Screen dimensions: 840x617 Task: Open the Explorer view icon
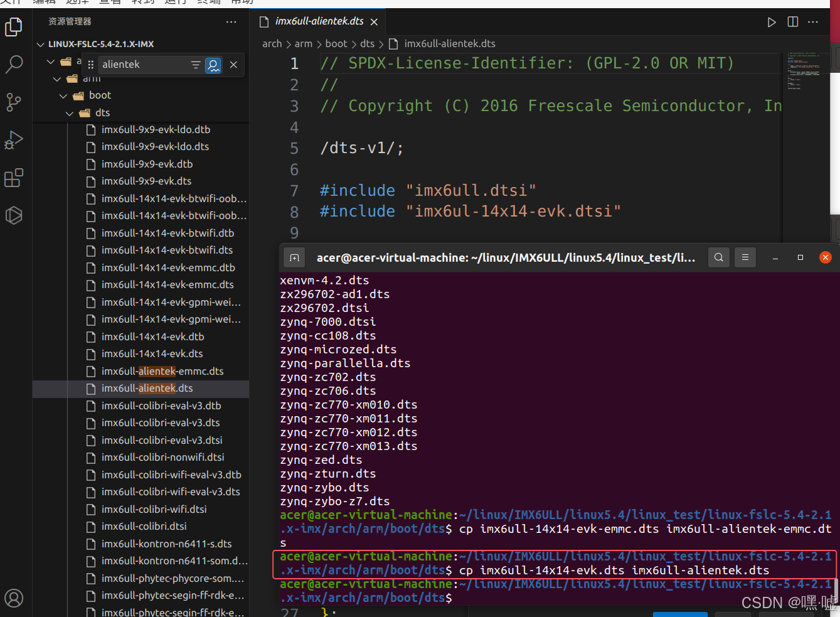click(x=14, y=27)
